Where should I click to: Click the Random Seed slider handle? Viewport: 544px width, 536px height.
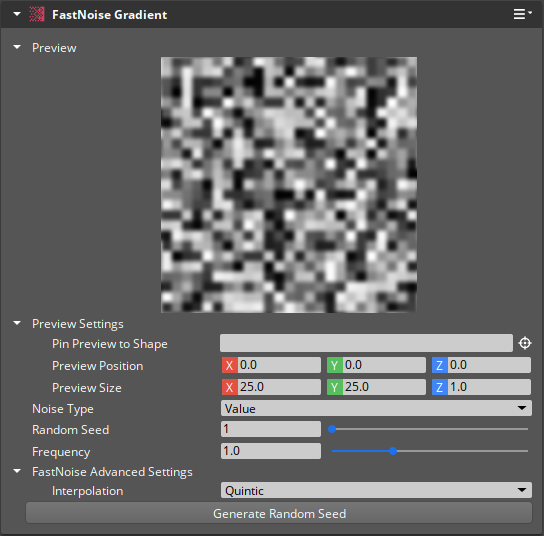pyautogui.click(x=332, y=429)
